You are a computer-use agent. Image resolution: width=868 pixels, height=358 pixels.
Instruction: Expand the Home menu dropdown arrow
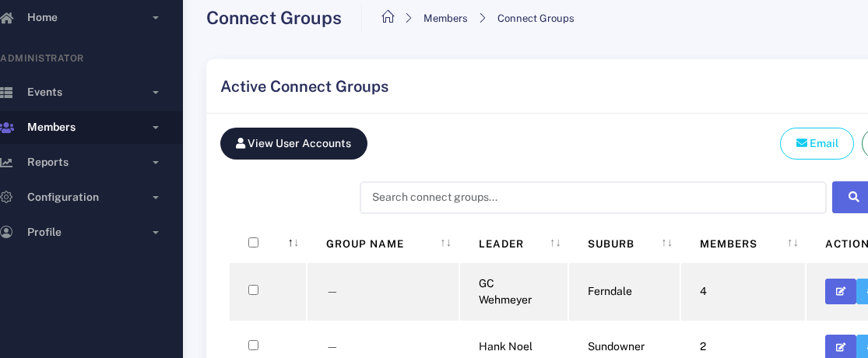(156, 18)
